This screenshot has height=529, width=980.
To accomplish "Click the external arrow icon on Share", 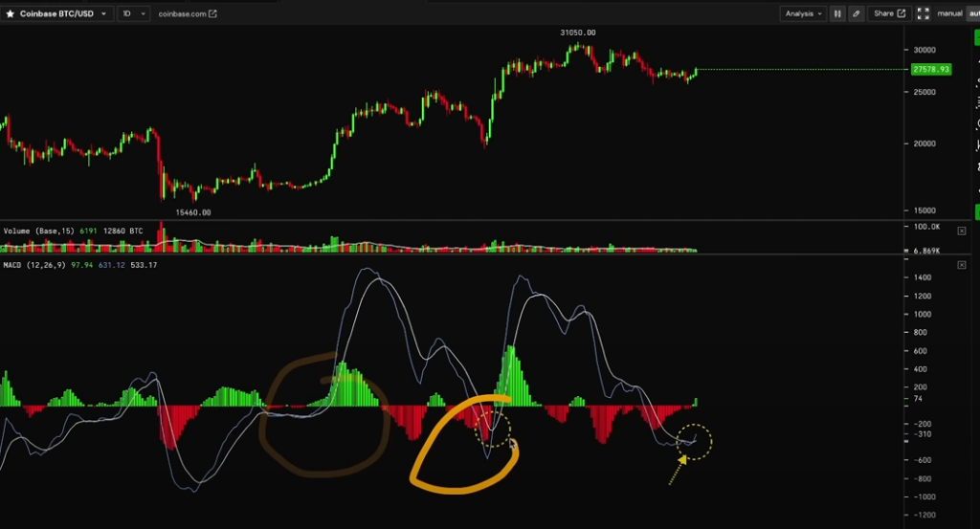I will [x=902, y=13].
